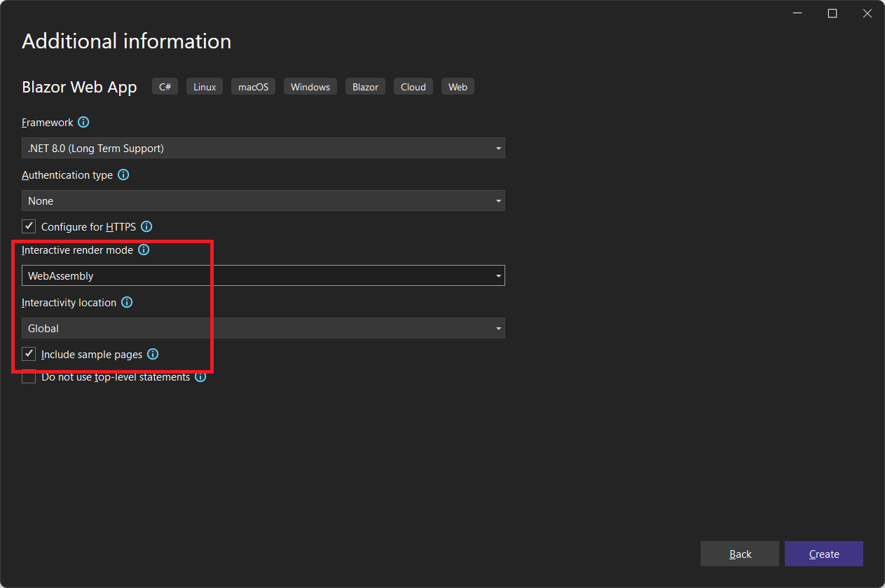Click the Web tag
Screen dimensions: 885x588
458,87
